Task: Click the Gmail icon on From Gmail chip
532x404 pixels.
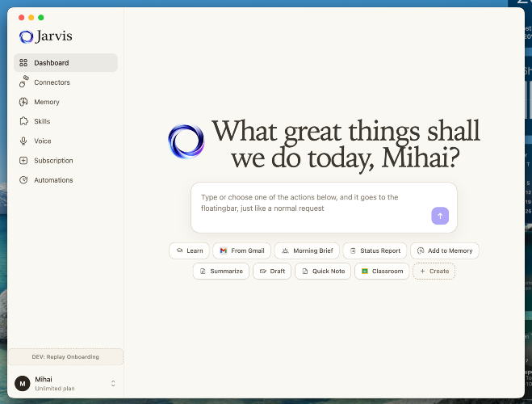Action: coord(224,250)
